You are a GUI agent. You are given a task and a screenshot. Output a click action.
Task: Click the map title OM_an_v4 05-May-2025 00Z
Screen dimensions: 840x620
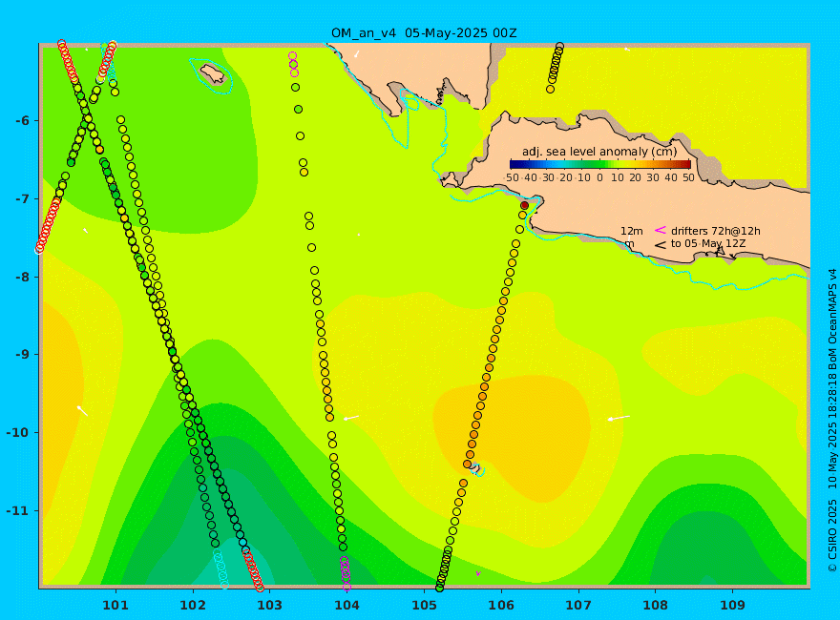(x=424, y=33)
